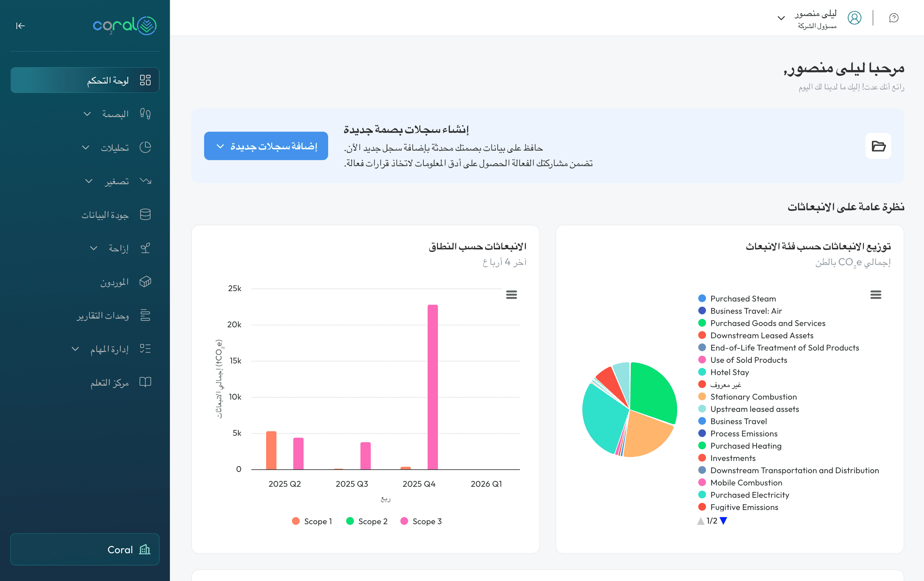Collapse the sidebar with the arrow icon
This screenshot has height=581, width=924.
20,26
